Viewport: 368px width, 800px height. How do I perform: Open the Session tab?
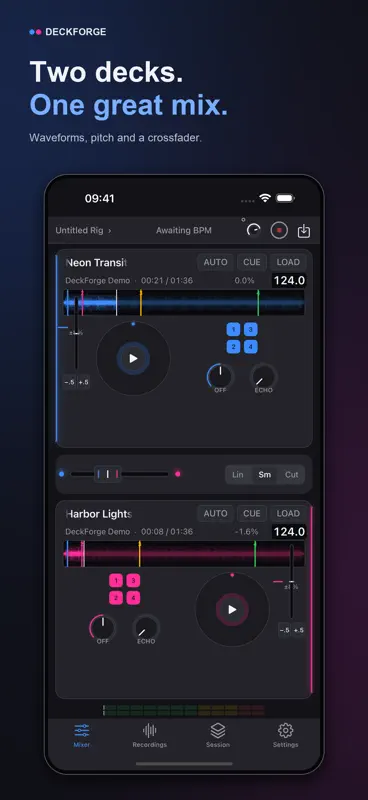(x=218, y=735)
